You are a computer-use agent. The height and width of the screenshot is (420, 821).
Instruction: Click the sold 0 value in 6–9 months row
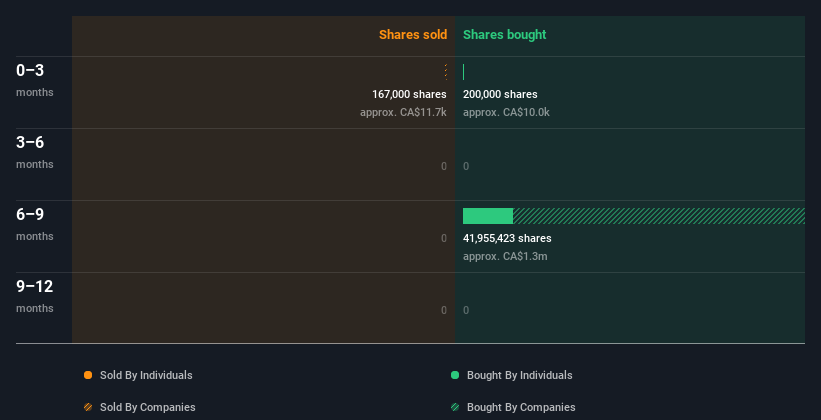(x=444, y=238)
